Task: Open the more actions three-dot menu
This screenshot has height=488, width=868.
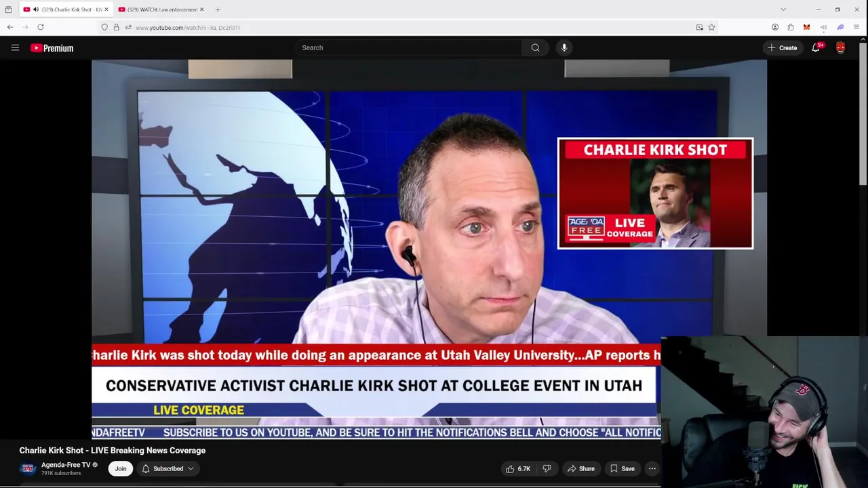Action: pyautogui.click(x=652, y=468)
